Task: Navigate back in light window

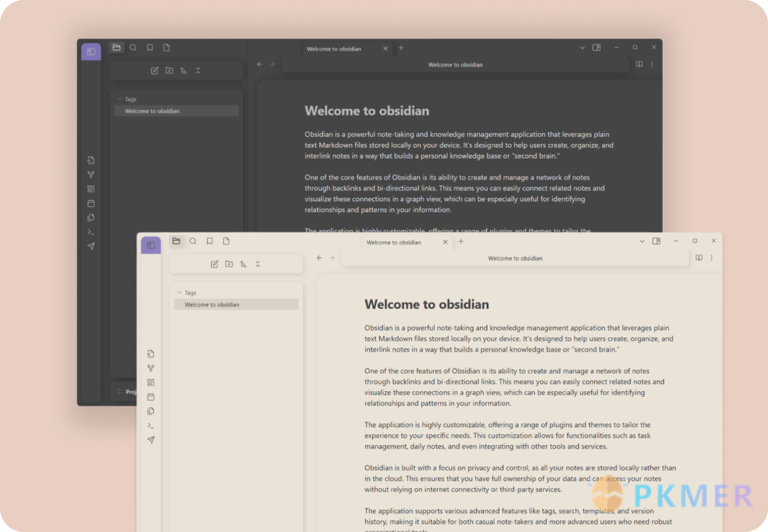Action: pyautogui.click(x=319, y=258)
